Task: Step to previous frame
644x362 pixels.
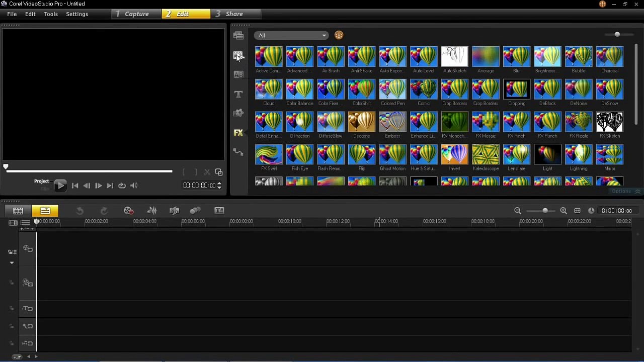Action: 87,186
